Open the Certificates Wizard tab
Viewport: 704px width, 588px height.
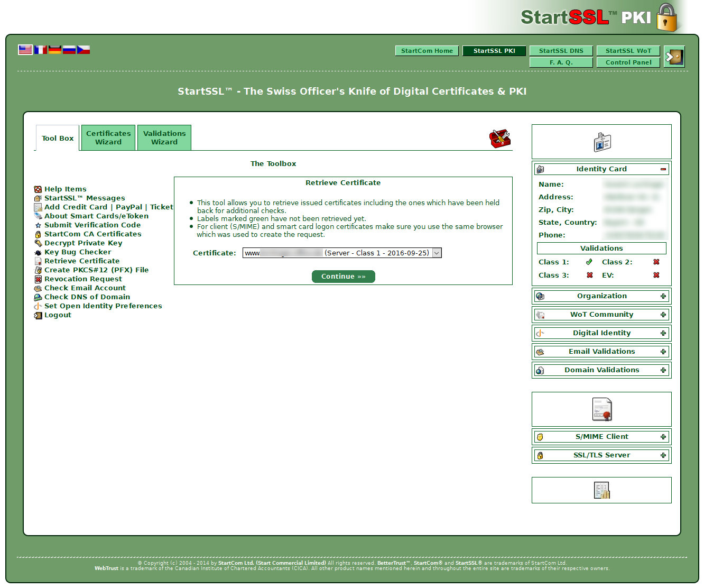click(108, 137)
